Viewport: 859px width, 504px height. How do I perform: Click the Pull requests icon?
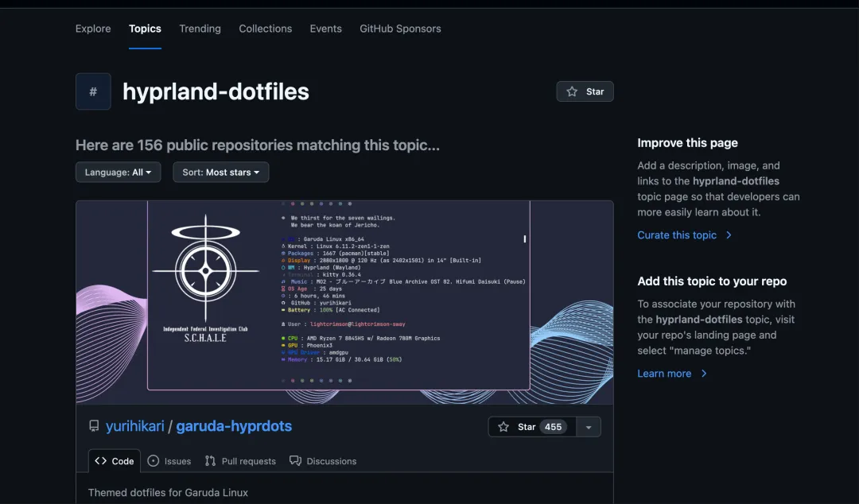210,461
